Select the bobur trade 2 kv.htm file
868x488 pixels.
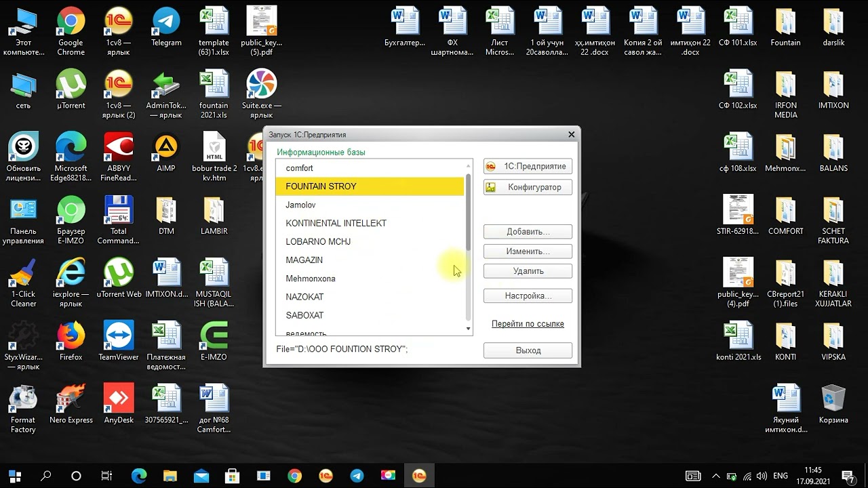click(214, 157)
